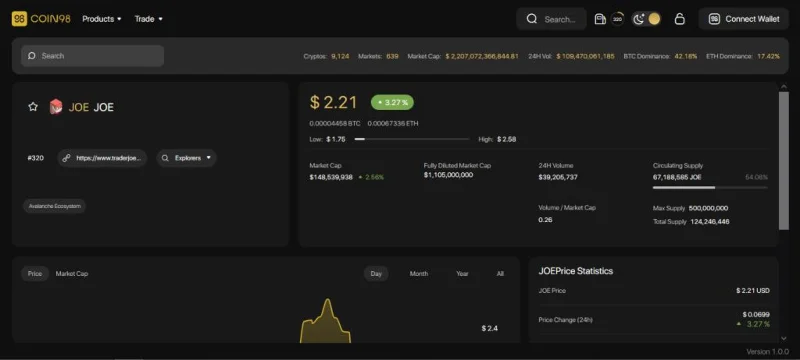Open the Trade dropdown menu
The image size is (800, 360).
click(x=148, y=19)
